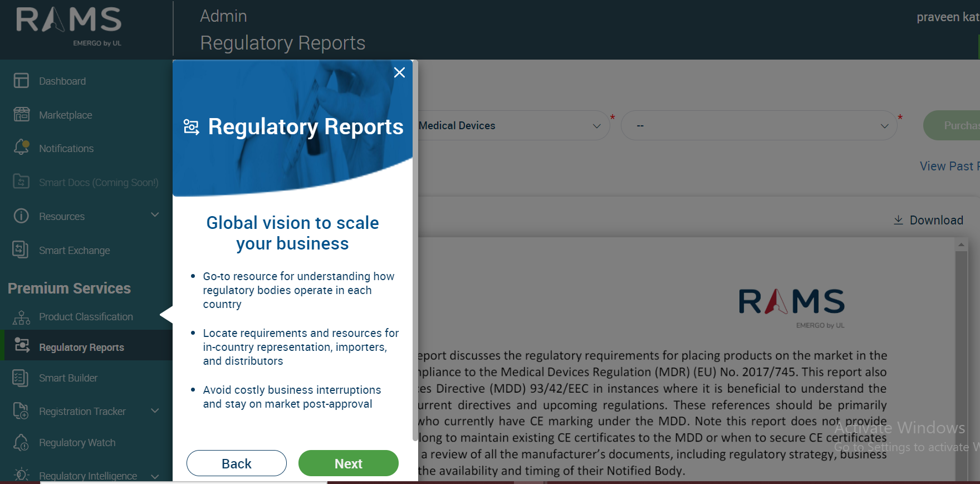Select Smart Exchange menu item
980x484 pixels.
[75, 251]
